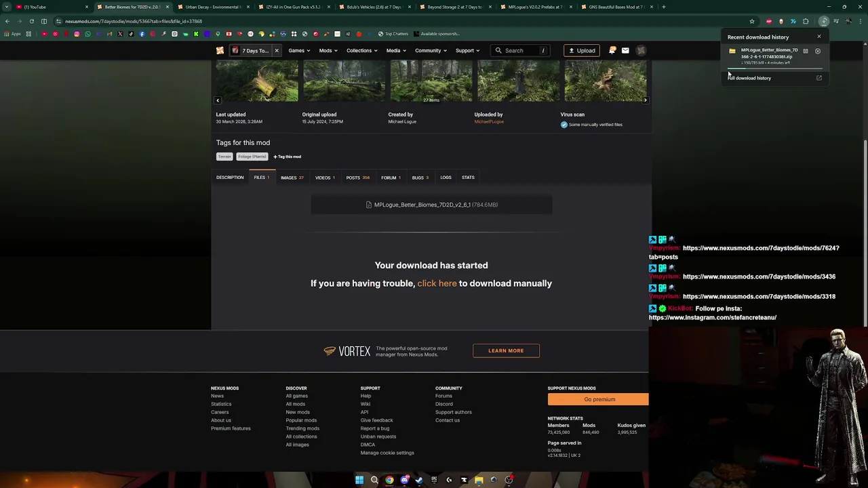Image resolution: width=868 pixels, height=488 pixels.
Task: Cancel the MPLogue_Better_Biomes download
Action: [x=817, y=51]
